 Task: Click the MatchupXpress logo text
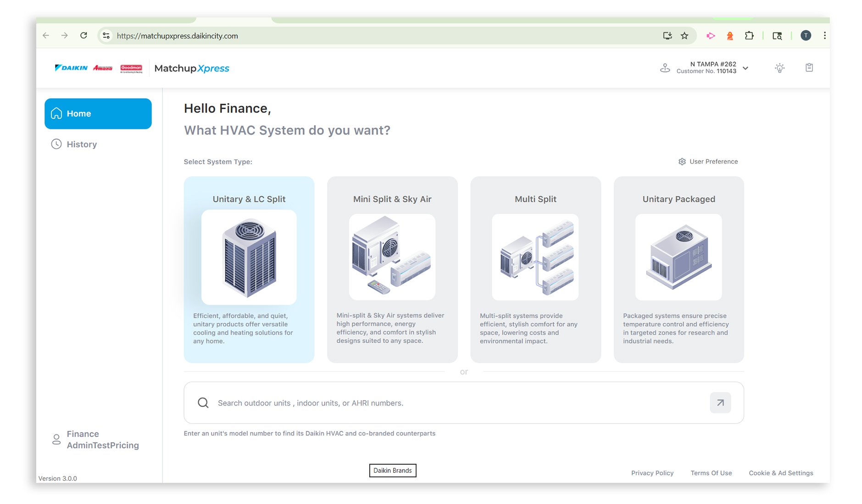[192, 68]
